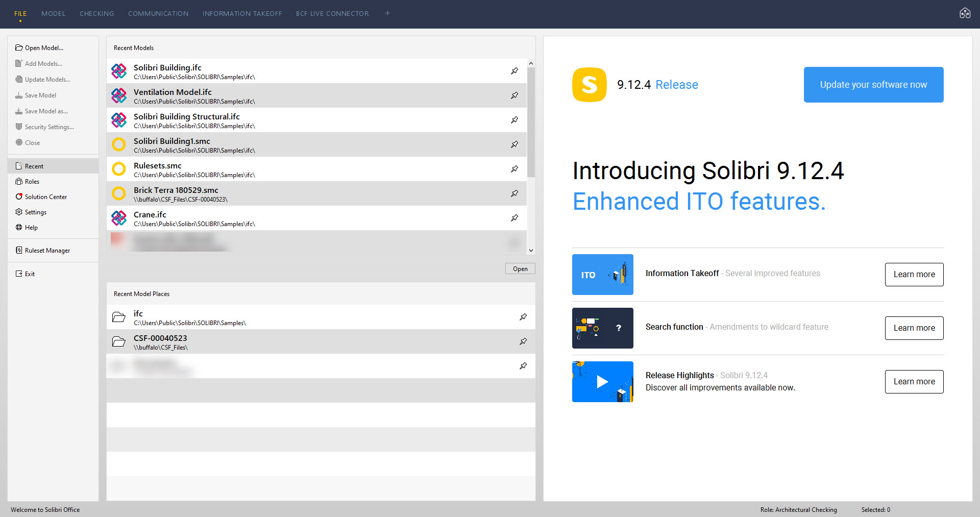Image resolution: width=980 pixels, height=517 pixels.
Task: Click the folder icon of the ifc place
Action: point(119,317)
